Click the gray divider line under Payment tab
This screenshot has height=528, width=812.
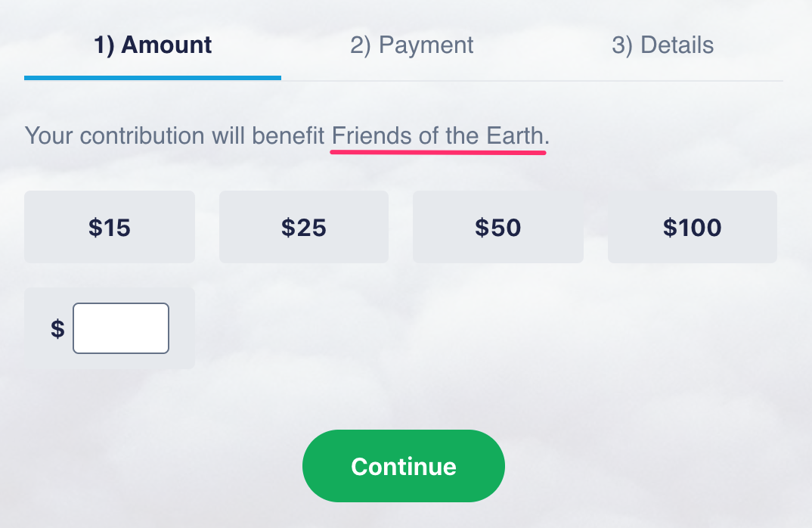tap(412, 80)
